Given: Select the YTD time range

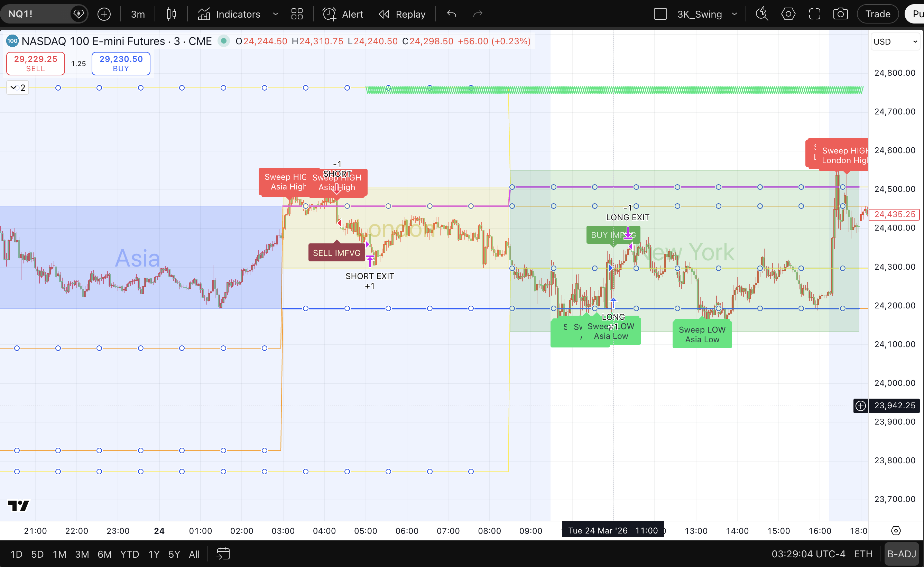Looking at the screenshot, I should [x=130, y=554].
